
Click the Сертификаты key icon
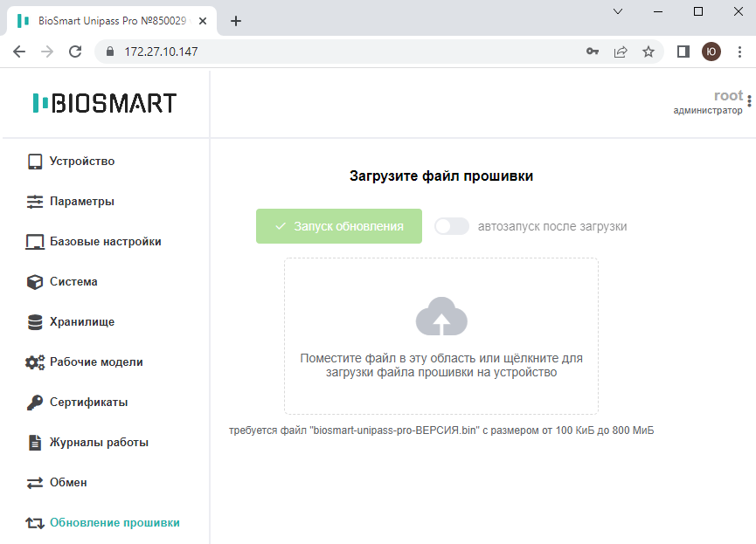[x=35, y=403]
